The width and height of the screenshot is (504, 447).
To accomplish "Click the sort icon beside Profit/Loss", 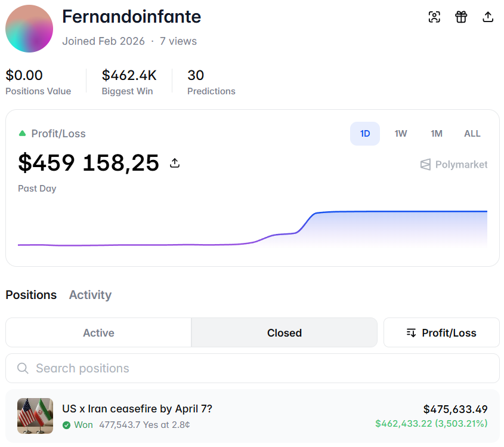I will (x=411, y=333).
